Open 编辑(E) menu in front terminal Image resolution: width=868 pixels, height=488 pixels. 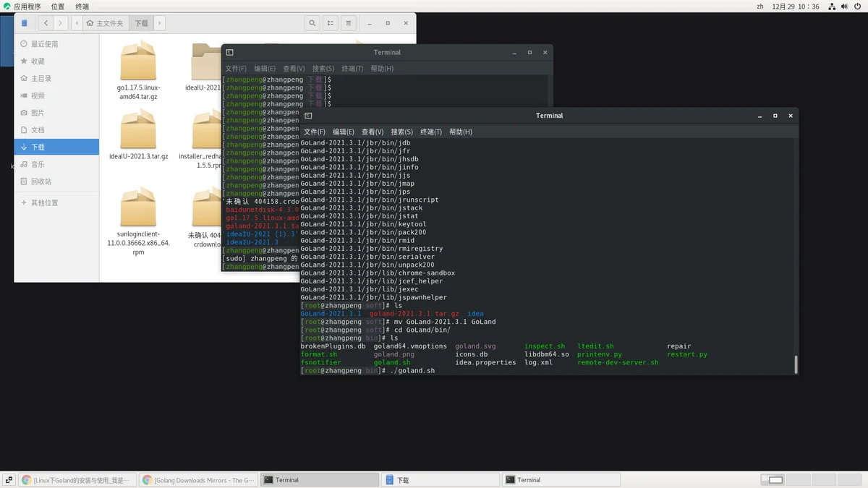coord(344,132)
